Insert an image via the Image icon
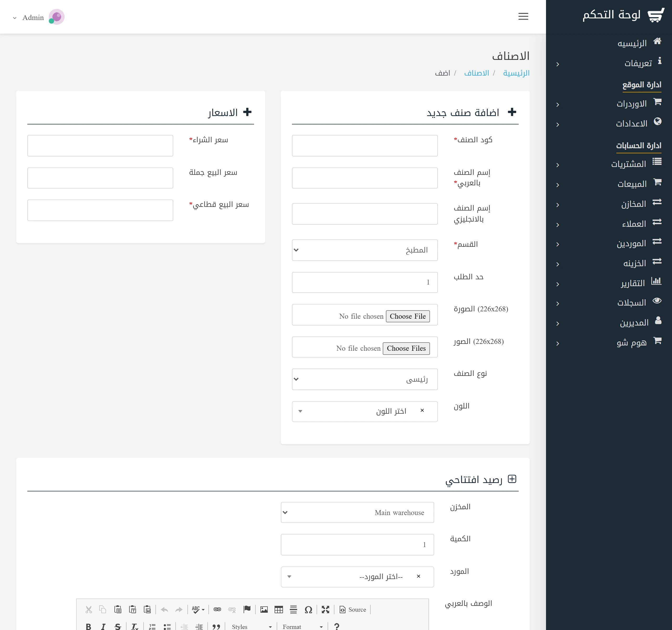The height and width of the screenshot is (630, 672). click(x=264, y=609)
